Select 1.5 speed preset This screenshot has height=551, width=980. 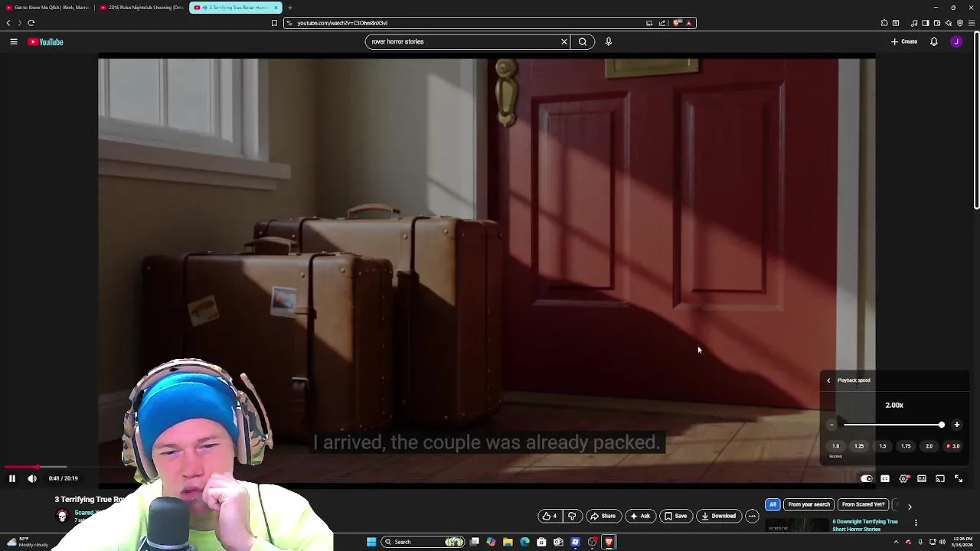883,446
